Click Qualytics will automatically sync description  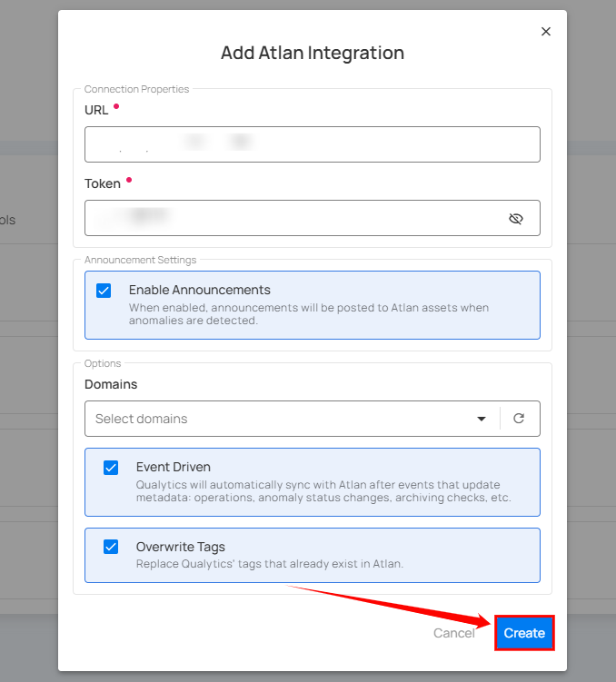point(323,491)
